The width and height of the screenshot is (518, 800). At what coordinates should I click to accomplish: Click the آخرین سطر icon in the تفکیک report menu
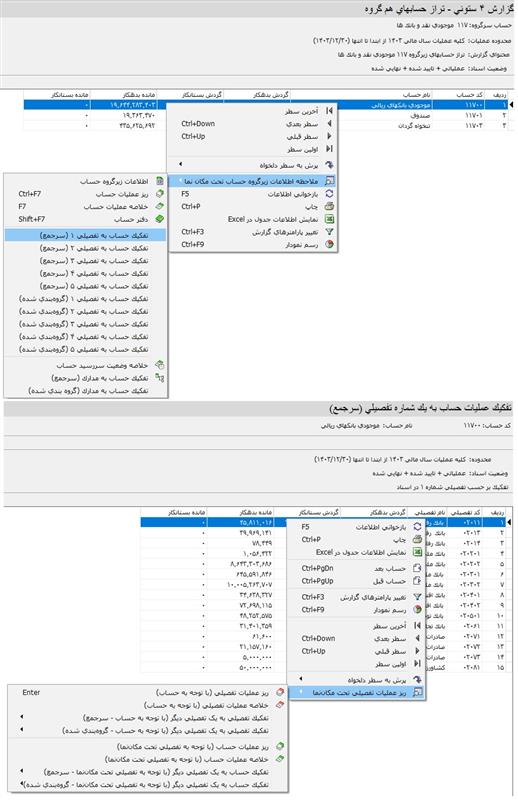coord(417,626)
